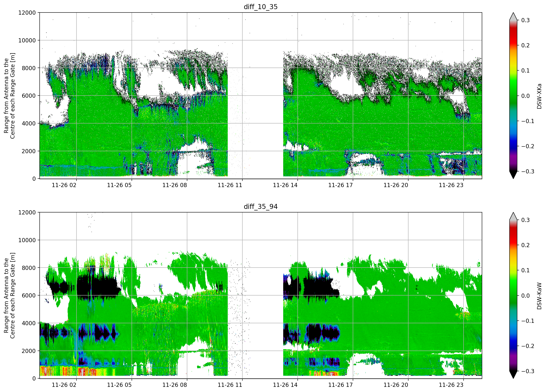This screenshot has height=392, width=546.
Task: Select the DSW-KaW colorbar label
Action: 539,296
